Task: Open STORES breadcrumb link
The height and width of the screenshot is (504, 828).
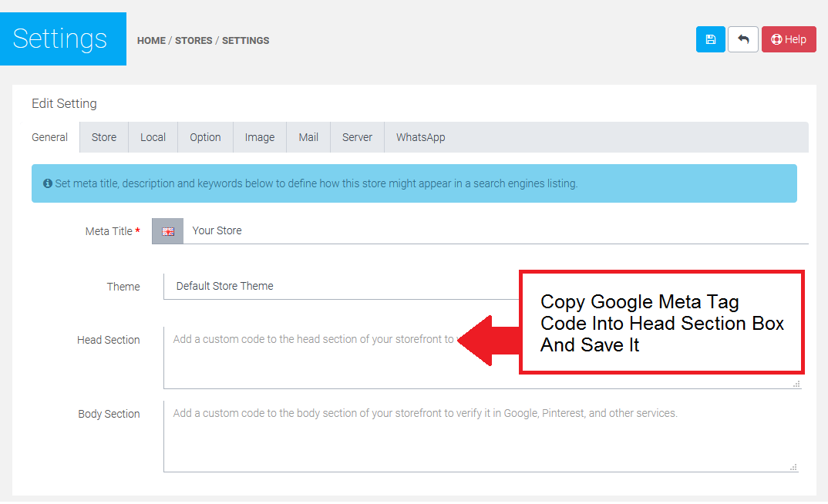Action: (x=194, y=41)
